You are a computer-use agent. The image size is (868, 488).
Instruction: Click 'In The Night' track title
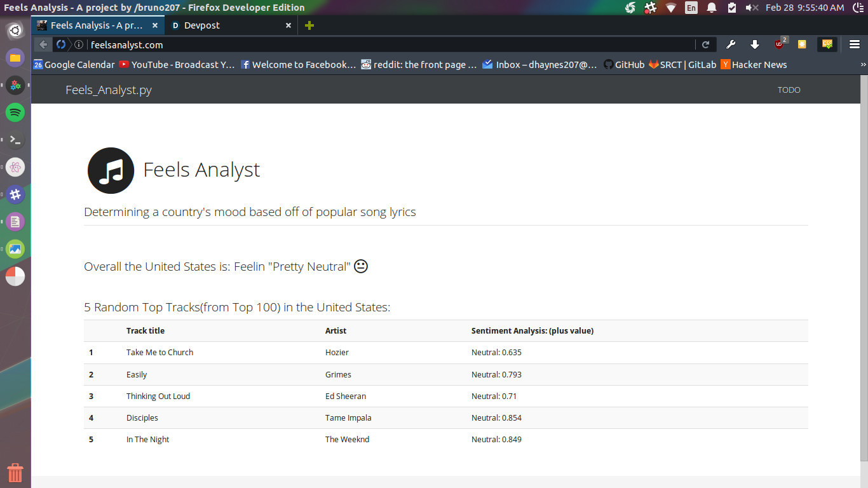[x=148, y=440]
